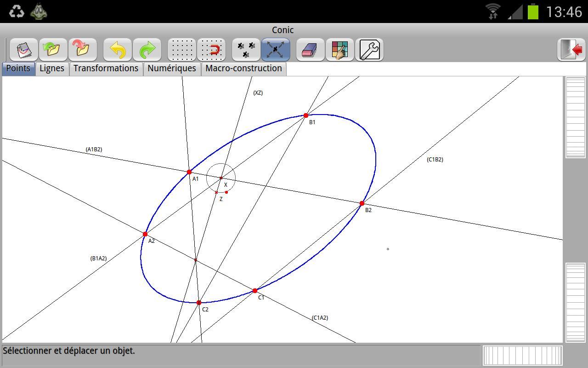Toggle the move object tool

coord(276,50)
